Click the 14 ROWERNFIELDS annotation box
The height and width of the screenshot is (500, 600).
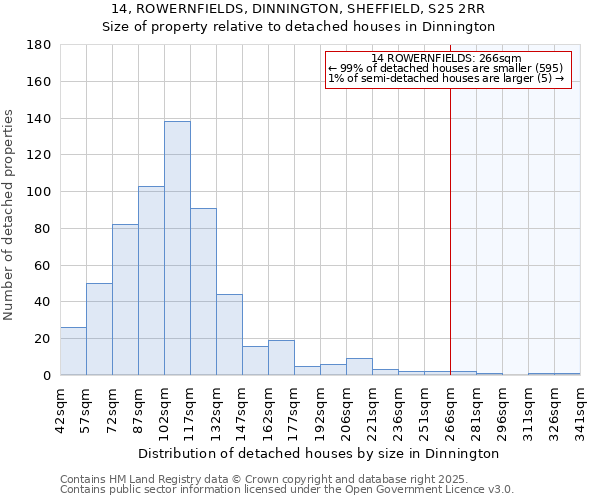pyautogui.click(x=447, y=69)
